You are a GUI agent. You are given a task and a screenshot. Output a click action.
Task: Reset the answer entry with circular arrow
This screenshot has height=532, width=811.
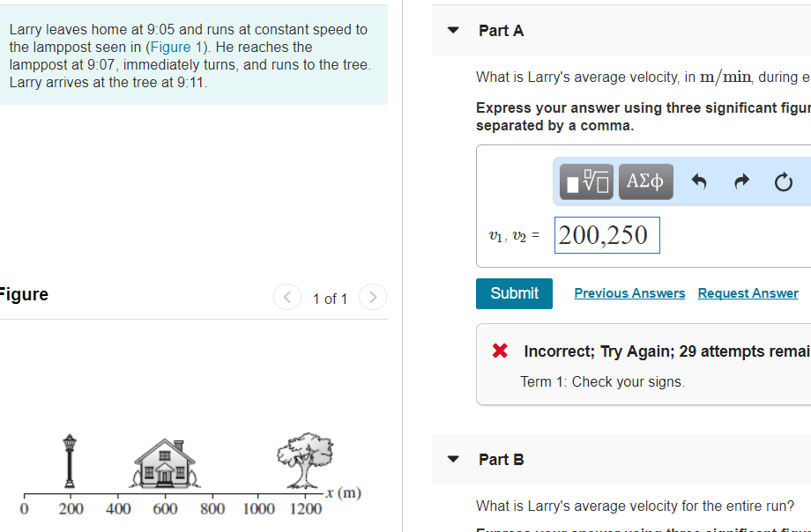click(784, 181)
